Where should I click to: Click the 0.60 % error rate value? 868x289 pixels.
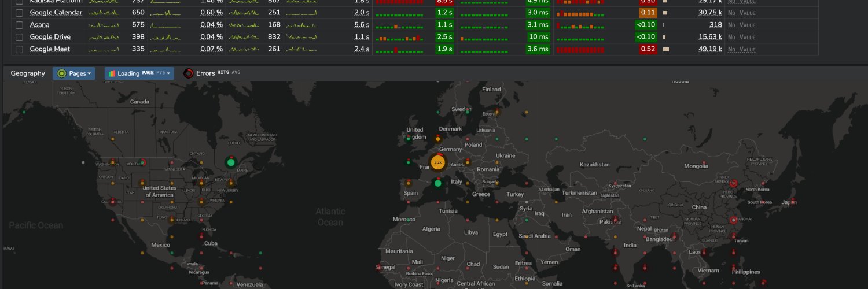212,13
